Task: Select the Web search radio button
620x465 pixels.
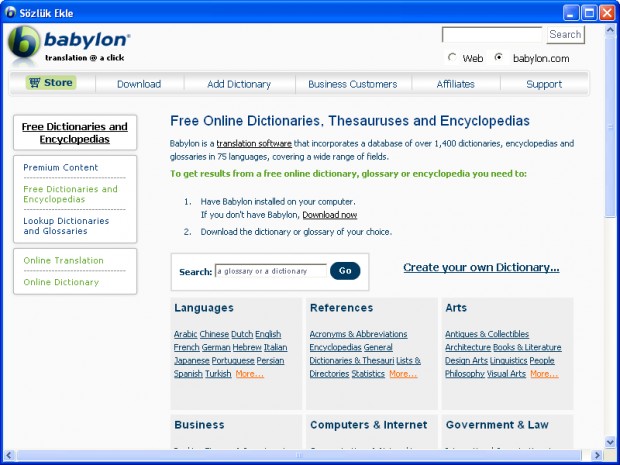Action: [452, 58]
